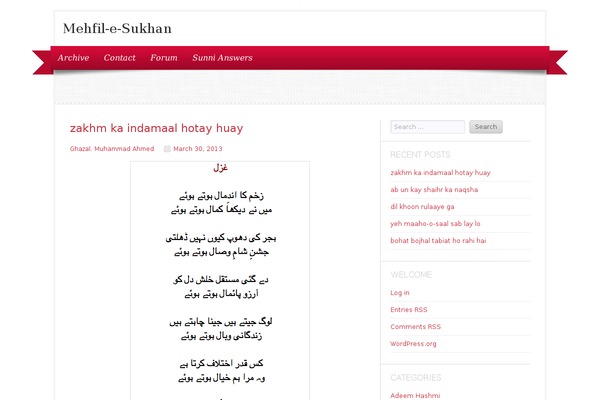Click the WELCOME heading

pyautogui.click(x=411, y=275)
